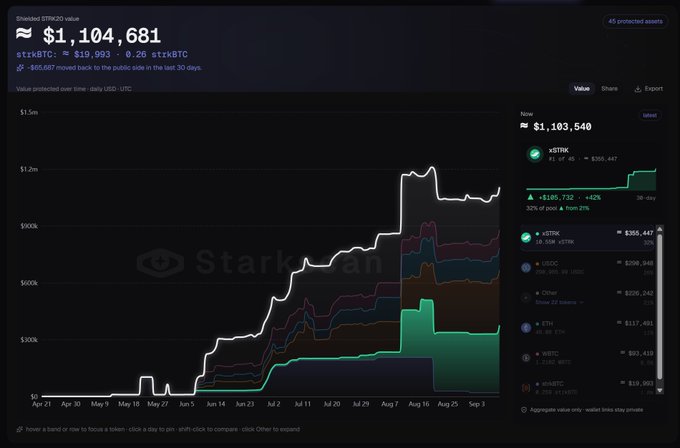Switch to the Share view tab

click(609, 88)
